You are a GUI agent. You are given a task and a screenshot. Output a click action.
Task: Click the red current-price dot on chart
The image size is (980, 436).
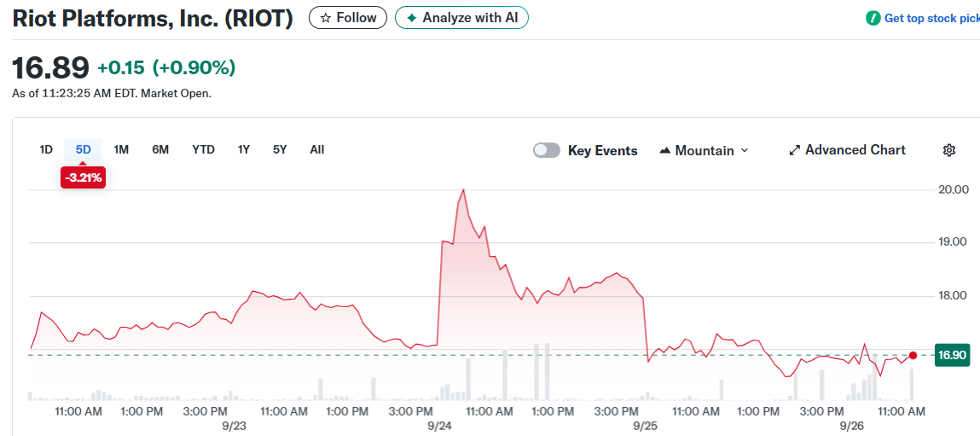coord(913,355)
